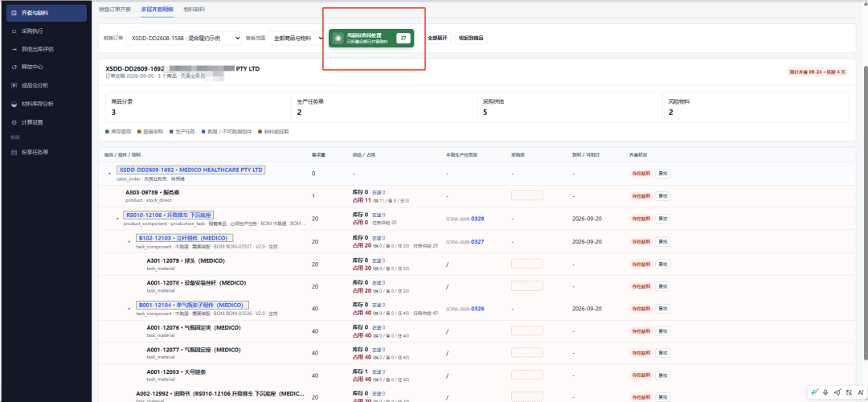Click the 材料库存分析 half-circle icon
This screenshot has height=402, width=868.
(14, 104)
